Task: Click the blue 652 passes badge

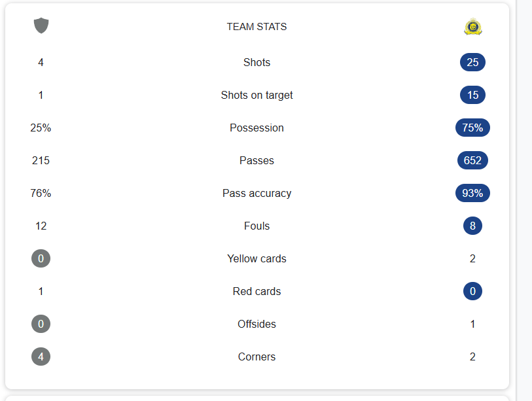Action: pos(472,160)
